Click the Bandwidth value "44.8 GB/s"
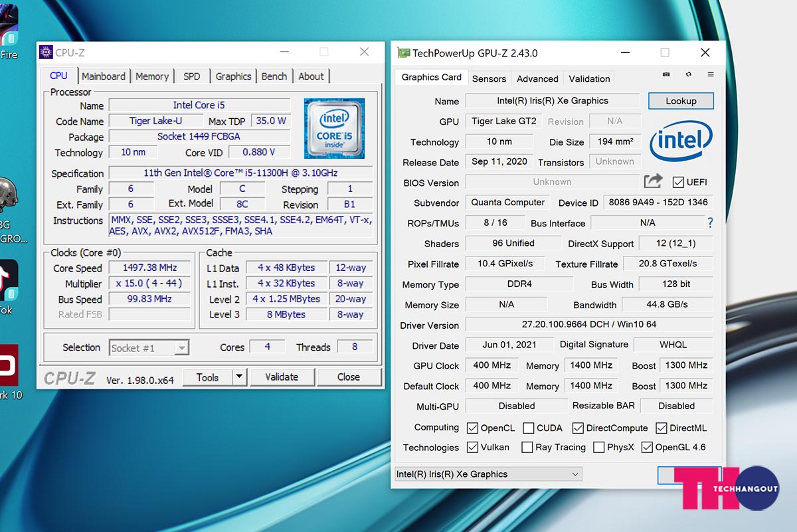Viewport: 797px width, 532px height. pos(667,304)
